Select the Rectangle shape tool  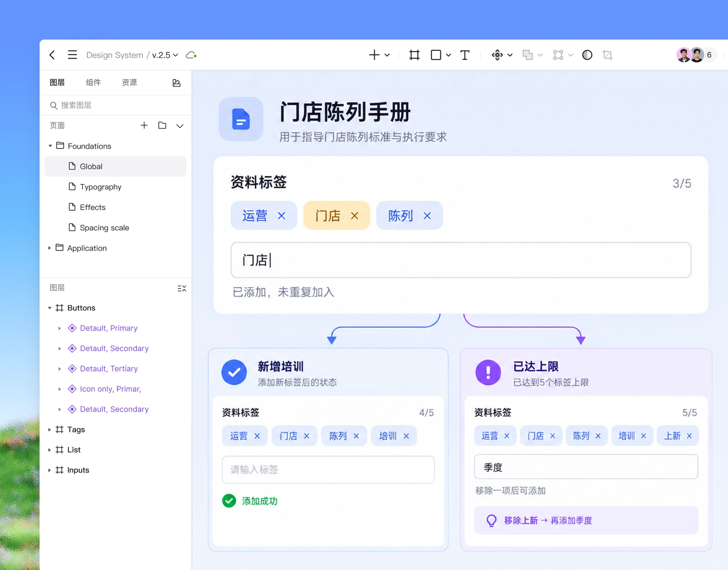(436, 55)
